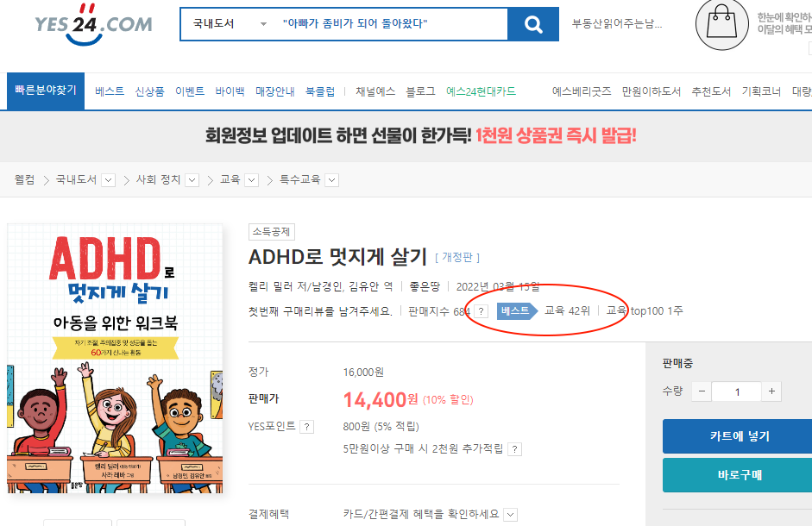Open the 기획코너 link

tap(761, 91)
